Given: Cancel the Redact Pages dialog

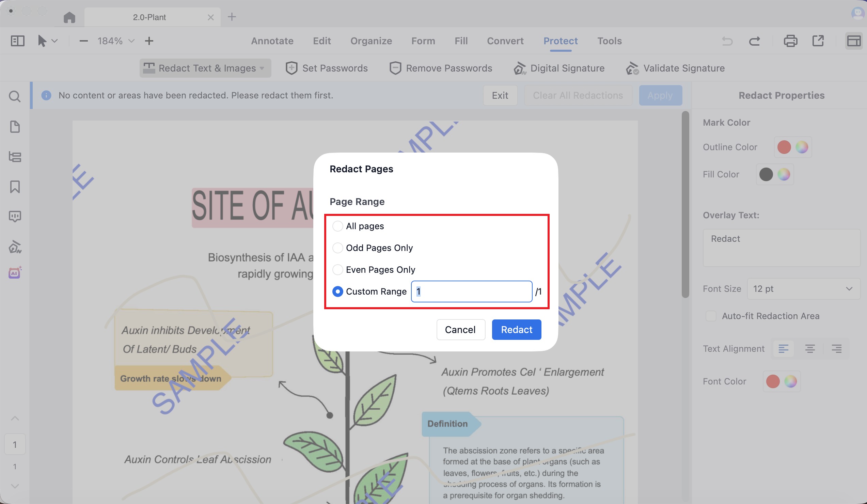Looking at the screenshot, I should pos(460,330).
